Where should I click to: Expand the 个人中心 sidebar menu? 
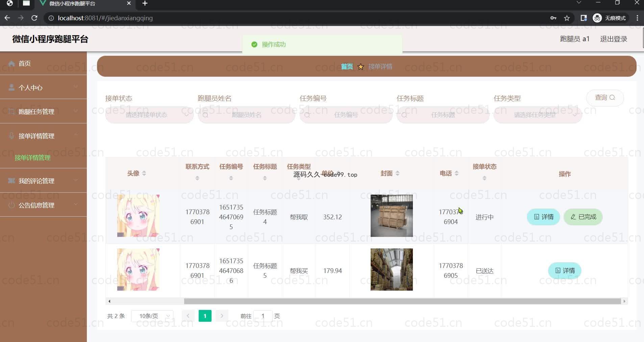(76, 87)
